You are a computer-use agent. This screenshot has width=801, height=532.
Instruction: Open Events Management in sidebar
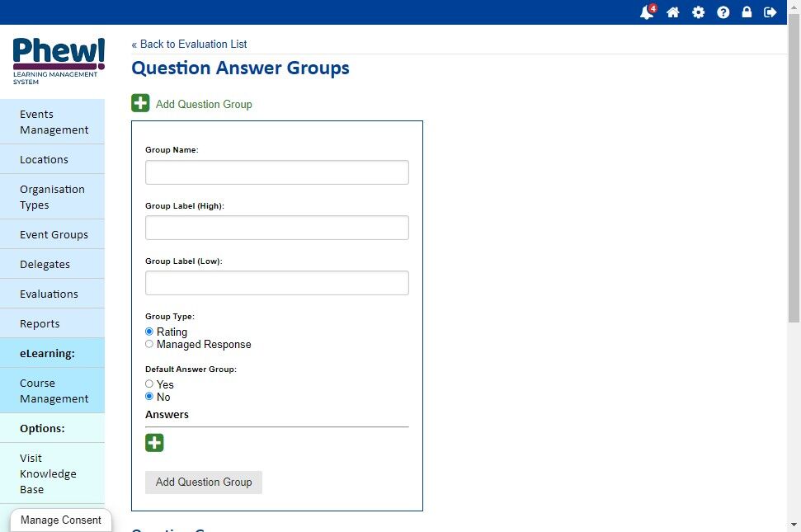coord(52,122)
